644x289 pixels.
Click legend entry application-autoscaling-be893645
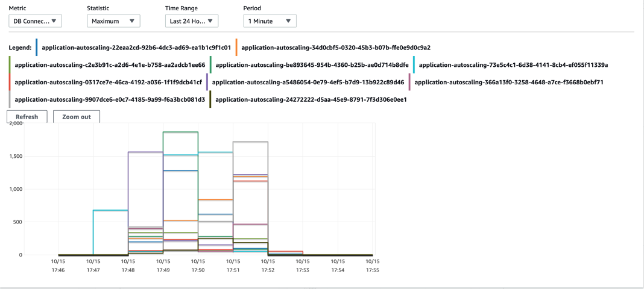pyautogui.click(x=312, y=65)
